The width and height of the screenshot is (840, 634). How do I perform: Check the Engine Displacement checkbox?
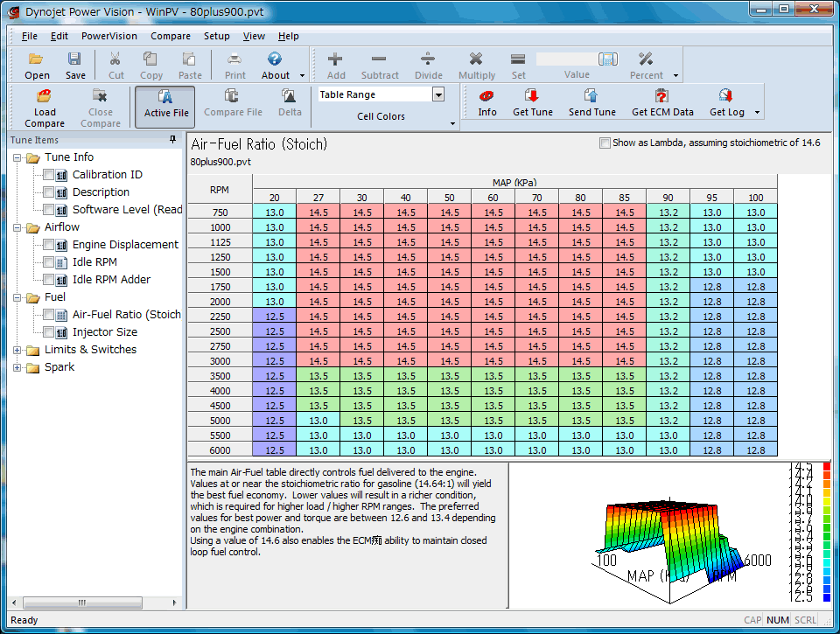[49, 245]
